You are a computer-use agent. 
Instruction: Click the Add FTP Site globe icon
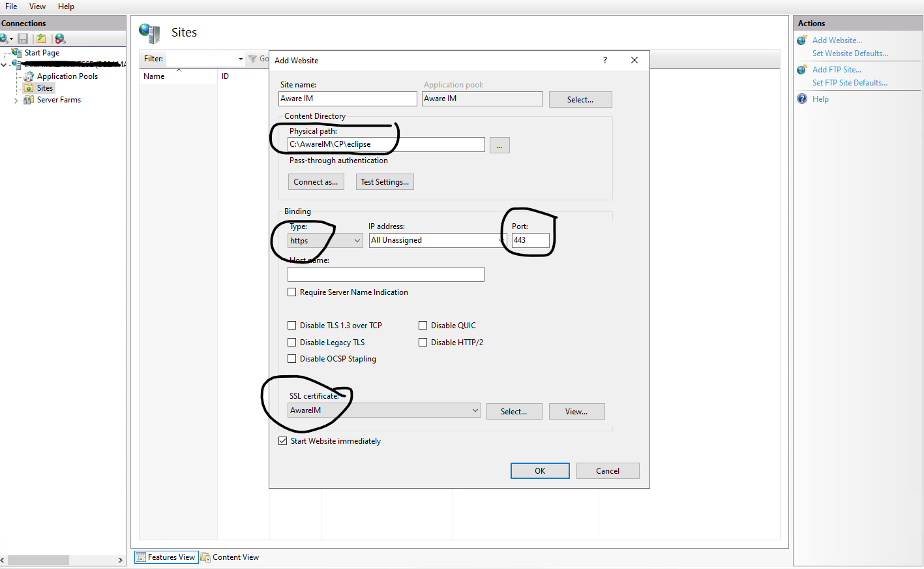tap(802, 69)
